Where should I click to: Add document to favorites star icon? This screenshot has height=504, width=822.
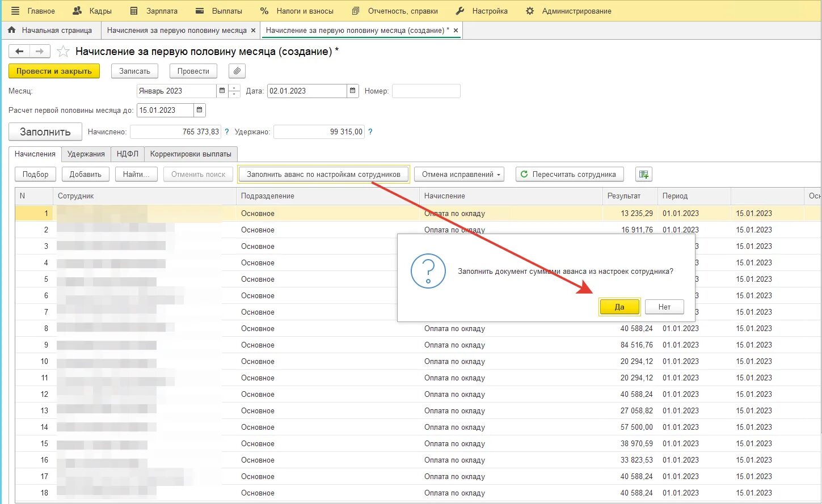(64, 52)
